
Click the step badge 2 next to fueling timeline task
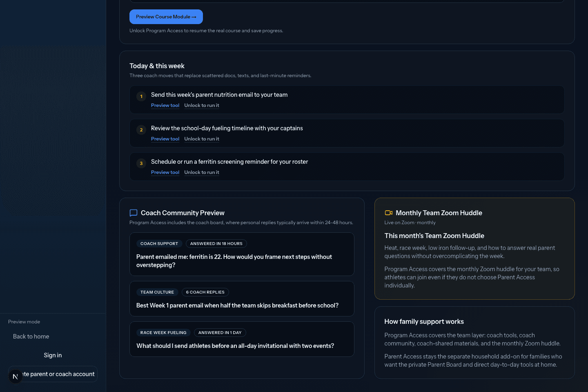(141, 130)
